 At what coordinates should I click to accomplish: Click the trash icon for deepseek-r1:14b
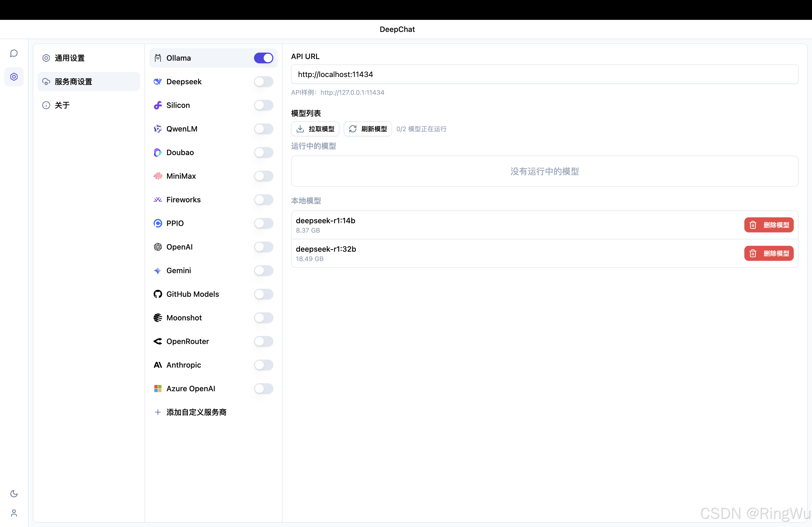point(753,225)
